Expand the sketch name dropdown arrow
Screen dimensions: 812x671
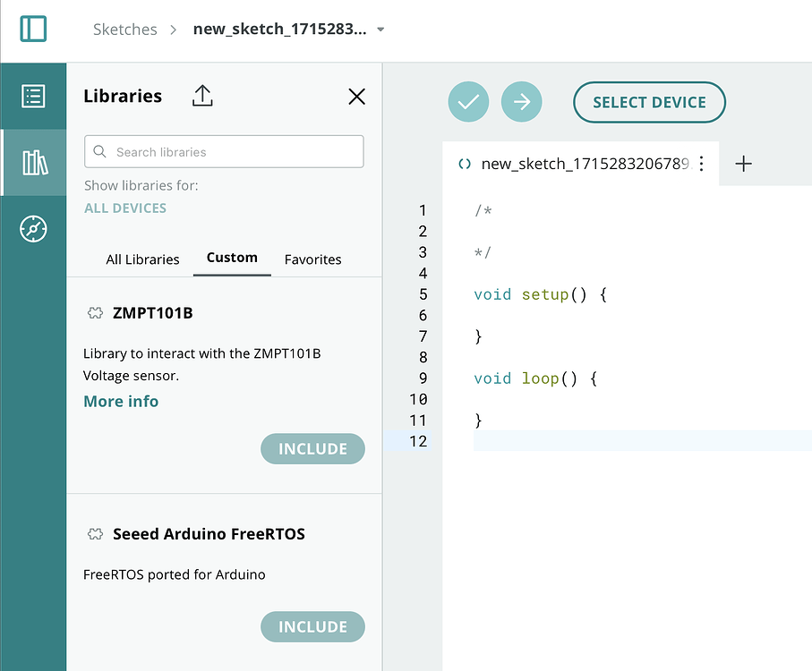click(x=380, y=30)
